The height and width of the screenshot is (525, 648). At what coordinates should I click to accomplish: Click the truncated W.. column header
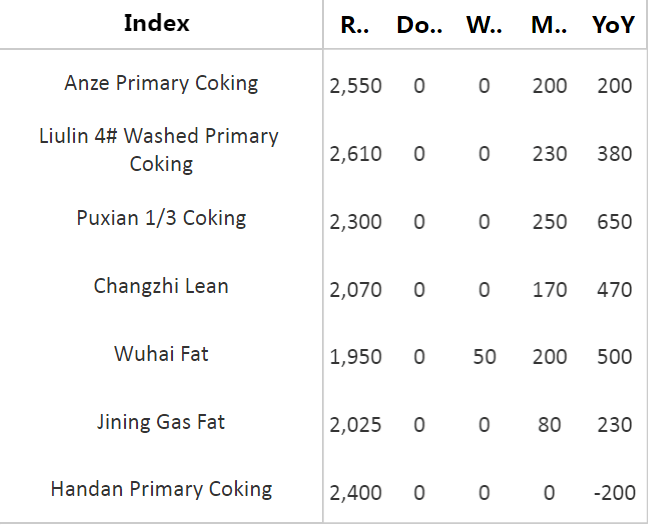(484, 25)
